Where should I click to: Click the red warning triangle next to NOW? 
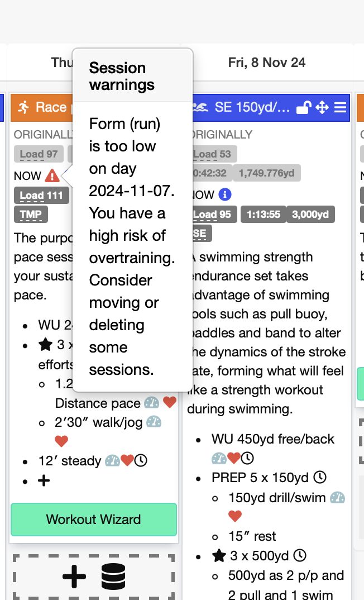52,175
